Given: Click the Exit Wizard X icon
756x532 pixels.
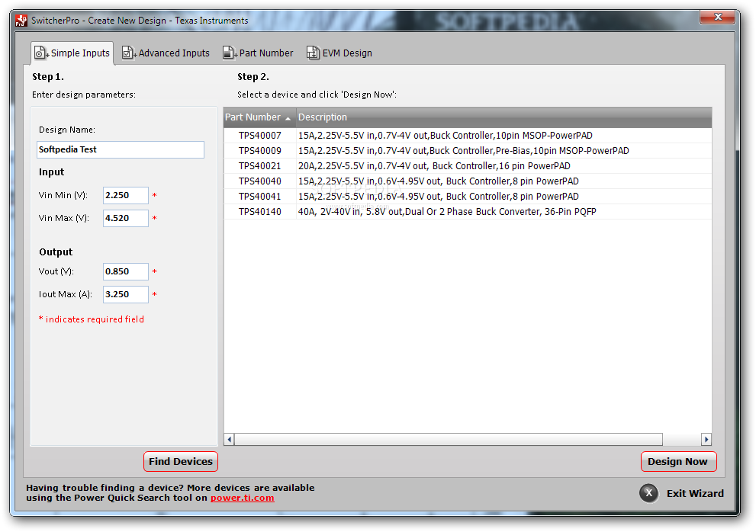Looking at the screenshot, I should [x=649, y=493].
